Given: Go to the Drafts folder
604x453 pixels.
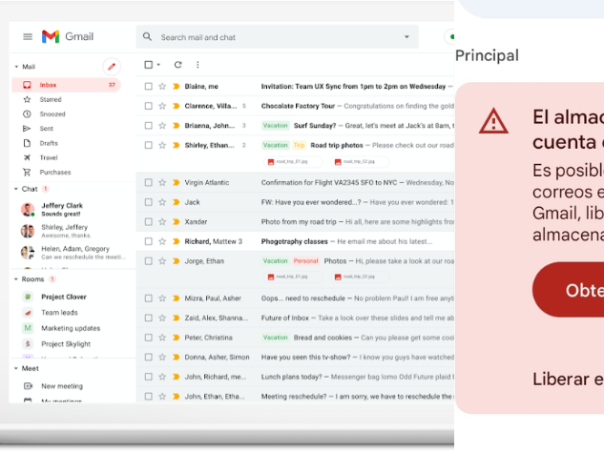Looking at the screenshot, I should pos(49,143).
